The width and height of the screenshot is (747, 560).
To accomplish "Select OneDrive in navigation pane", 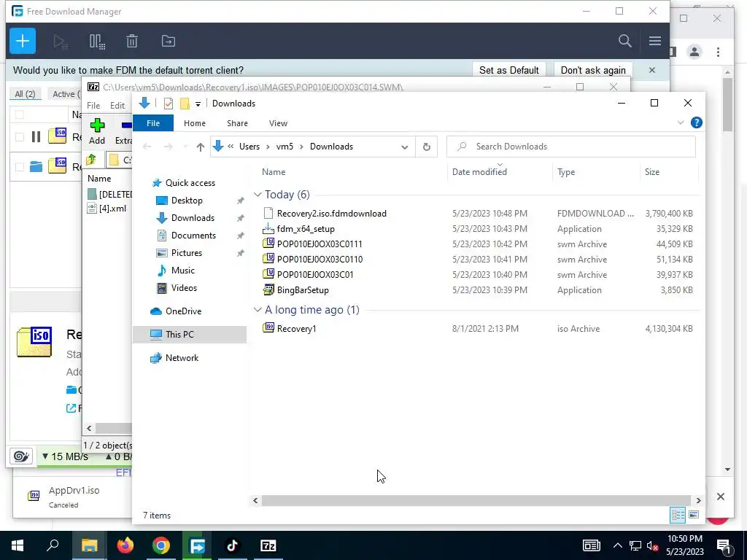I will point(183,311).
